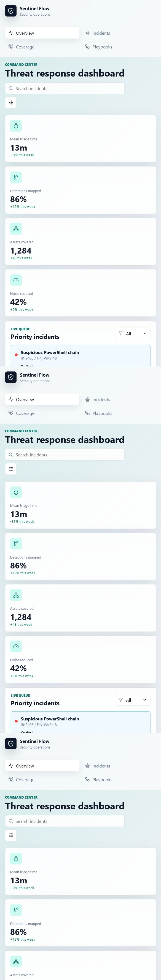The image size is (161, 980).
Task: Focus Search incidents field in topmost page copy
Action: [65, 88]
